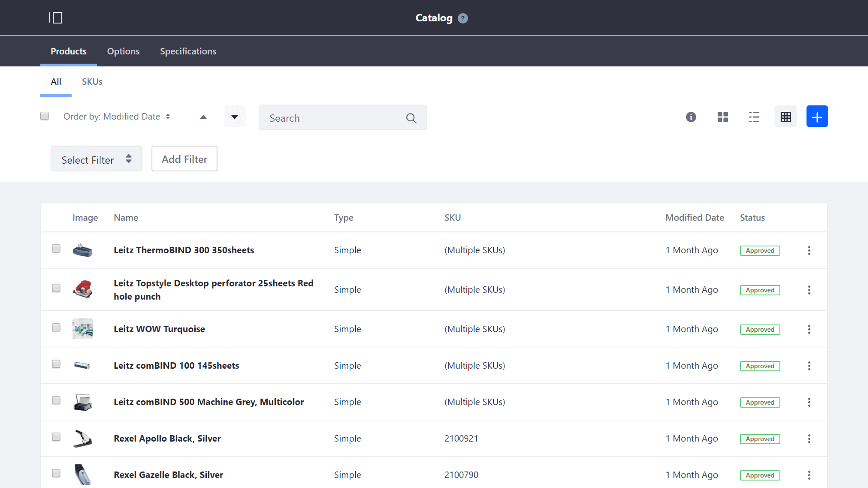
Task: Switch to the Options tab
Action: click(123, 51)
